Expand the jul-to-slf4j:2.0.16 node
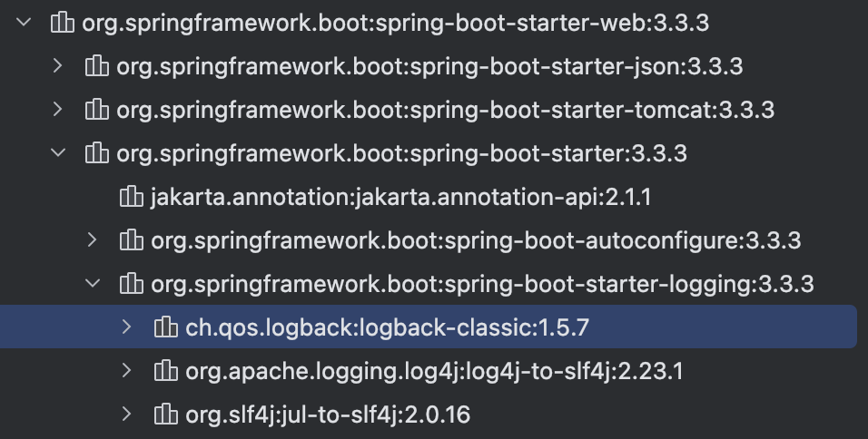The height and width of the screenshot is (439, 868). tap(127, 415)
